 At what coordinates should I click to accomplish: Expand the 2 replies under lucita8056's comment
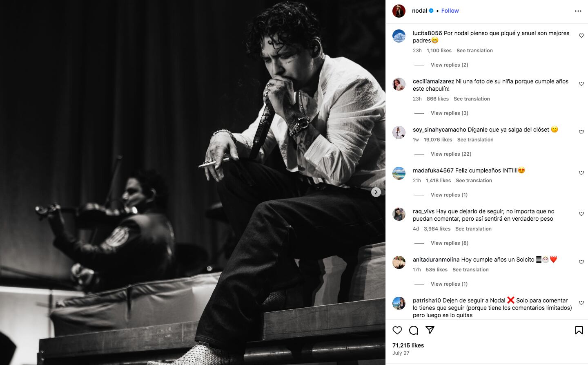(449, 65)
